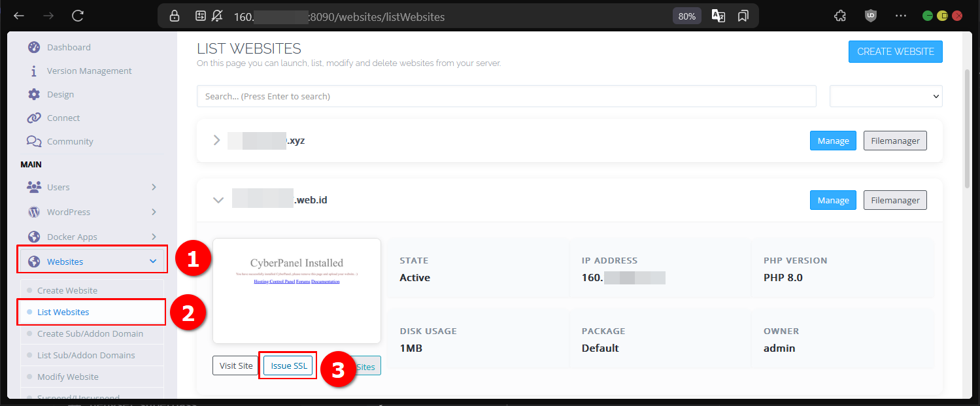980x406 pixels.
Task: Open Version Management in sidebar
Action: pyautogui.click(x=89, y=71)
